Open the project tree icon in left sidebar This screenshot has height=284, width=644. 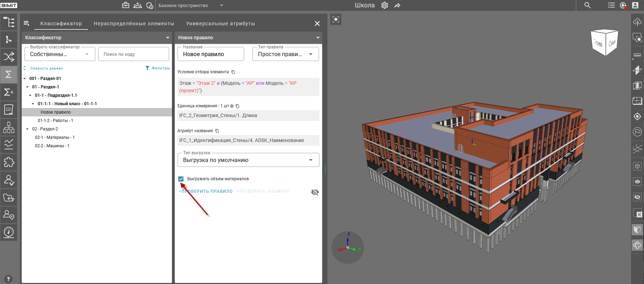tap(9, 22)
